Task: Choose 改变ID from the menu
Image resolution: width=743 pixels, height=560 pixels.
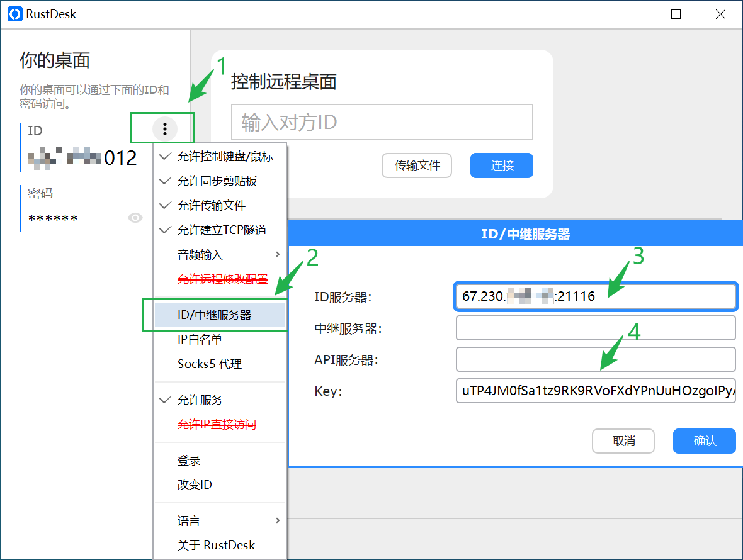Action: point(195,485)
